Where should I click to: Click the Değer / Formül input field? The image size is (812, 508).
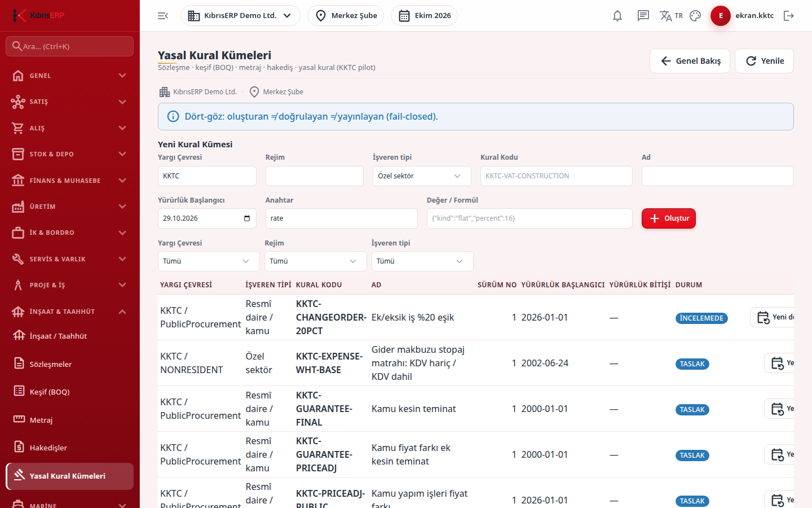click(529, 218)
